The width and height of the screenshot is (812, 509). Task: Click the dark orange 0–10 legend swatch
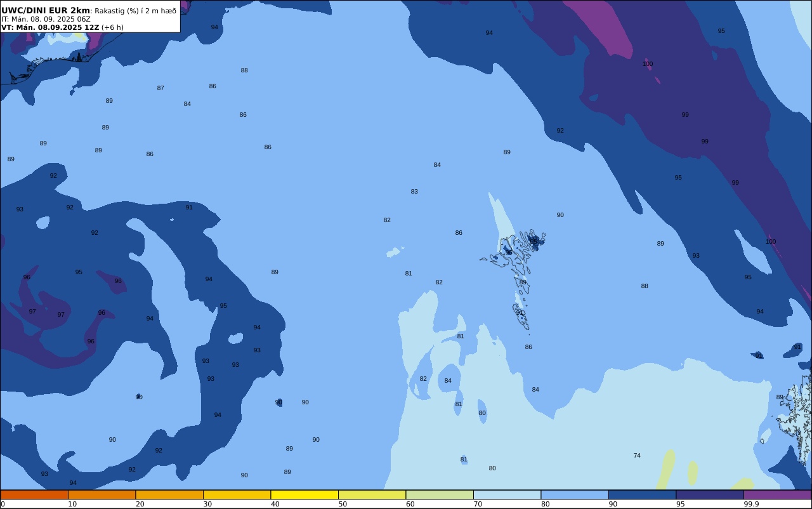pyautogui.click(x=34, y=494)
